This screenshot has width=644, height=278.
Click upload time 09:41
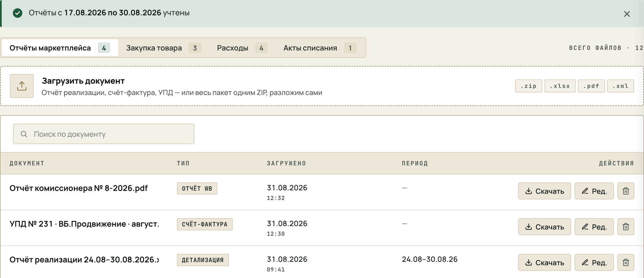pos(276,269)
